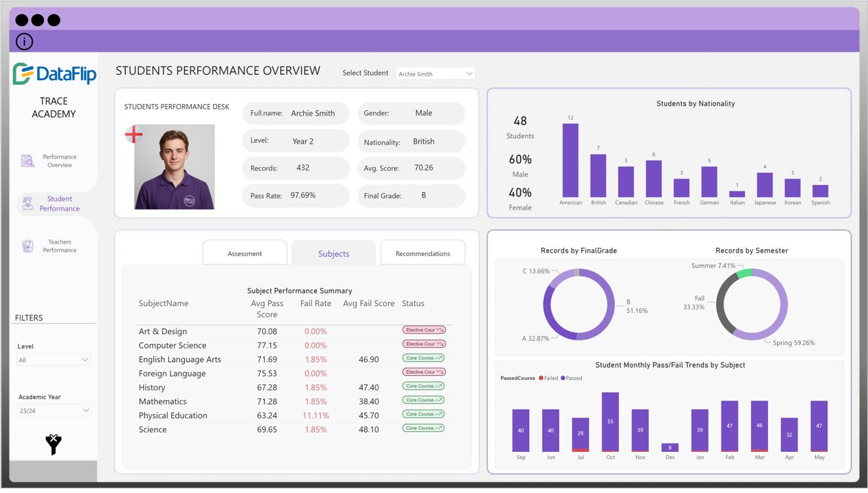Viewport: 868px width, 493px height.
Task: Click the 40% Female statistic
Action: pos(520,192)
